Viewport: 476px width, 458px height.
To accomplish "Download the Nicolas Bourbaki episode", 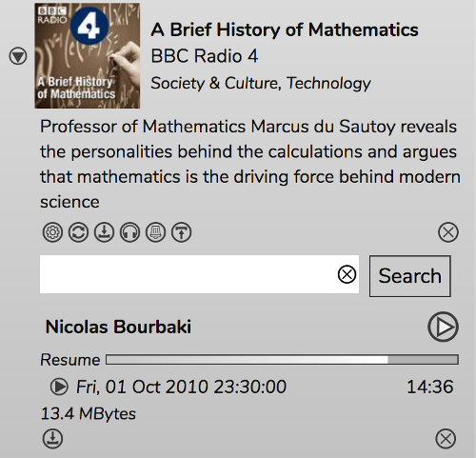I will click(x=52, y=439).
